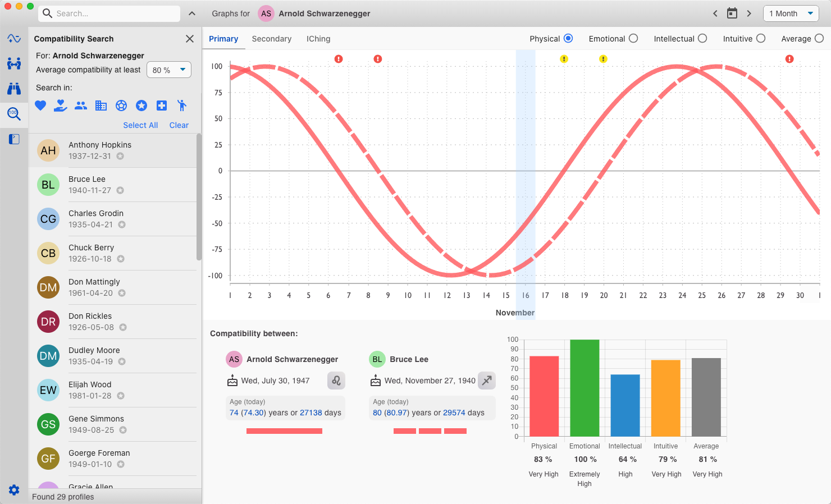Image resolution: width=831 pixels, height=504 pixels.
Task: Select the Don Mattingly profile
Action: pyautogui.click(x=113, y=287)
